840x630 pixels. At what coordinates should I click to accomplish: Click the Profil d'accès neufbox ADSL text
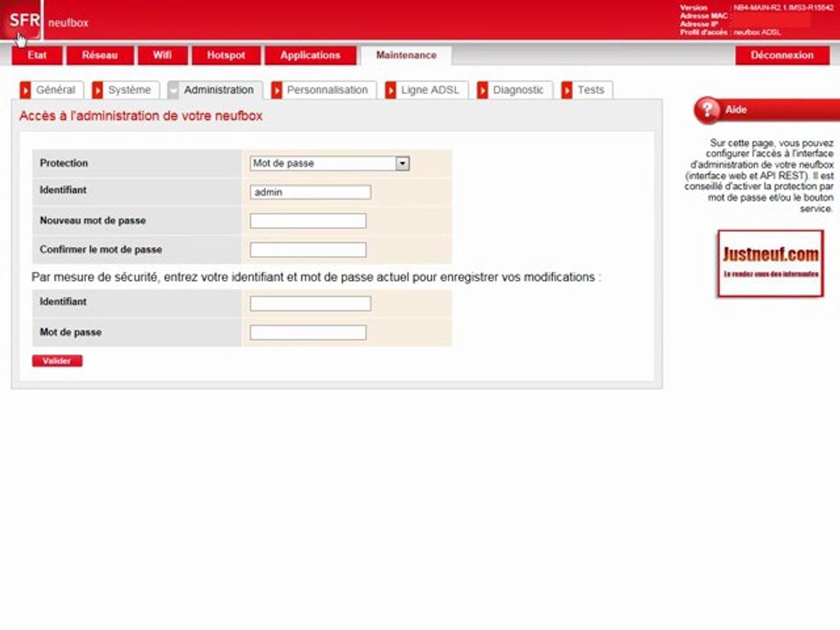coord(730,32)
